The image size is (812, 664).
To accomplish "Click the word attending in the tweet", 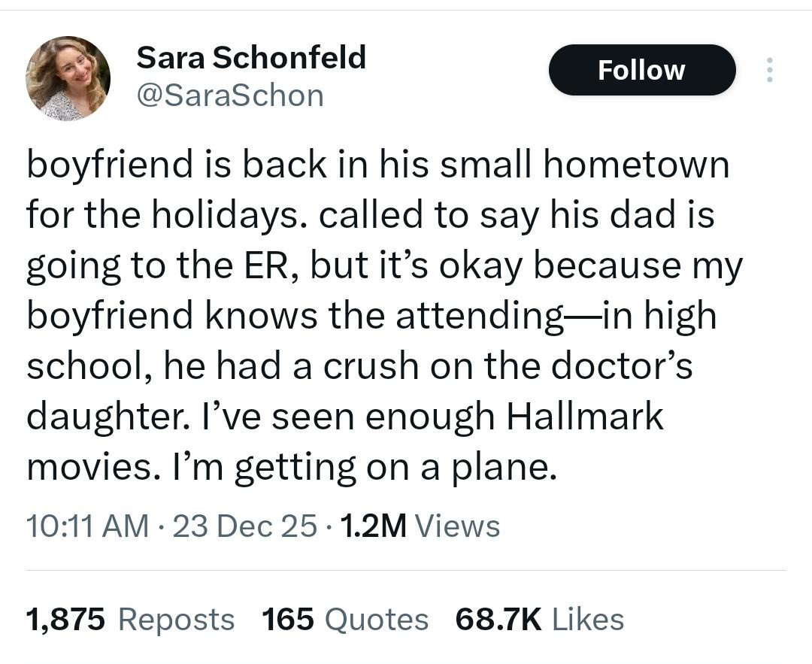I will coord(480,316).
